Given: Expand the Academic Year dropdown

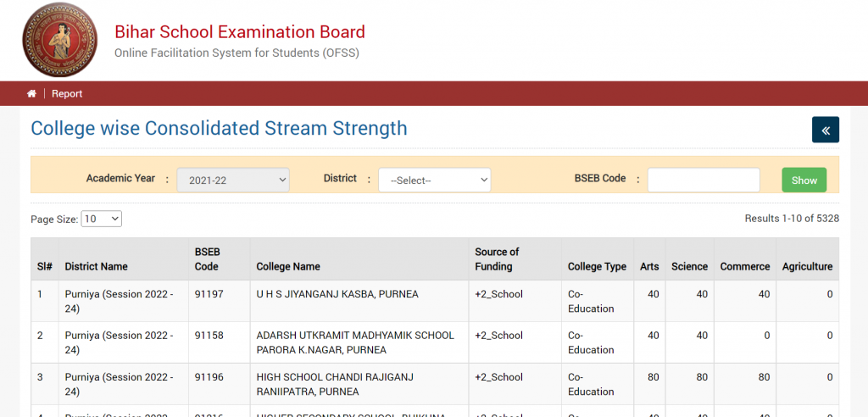Looking at the screenshot, I should (x=233, y=180).
